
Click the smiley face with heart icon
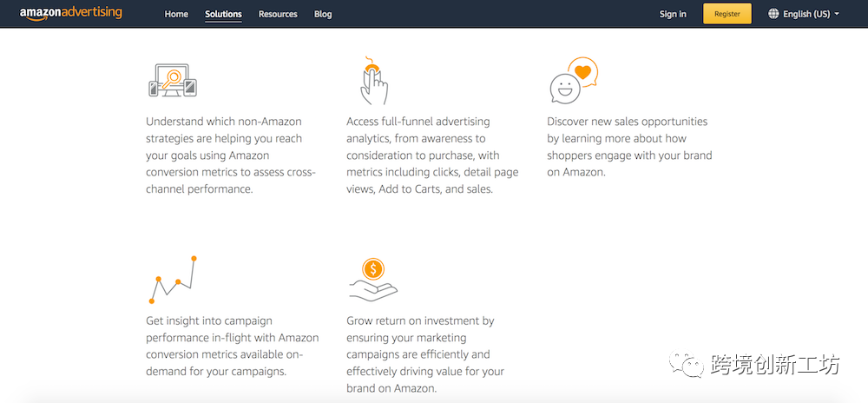coord(574,81)
